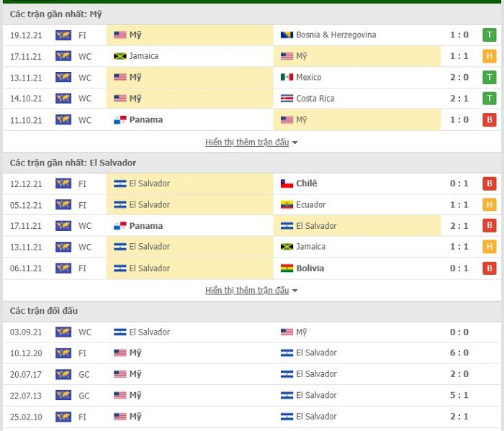Open the 'Các trận đối đầu' section header
Viewport: 504px width, 431px height.
(44, 311)
